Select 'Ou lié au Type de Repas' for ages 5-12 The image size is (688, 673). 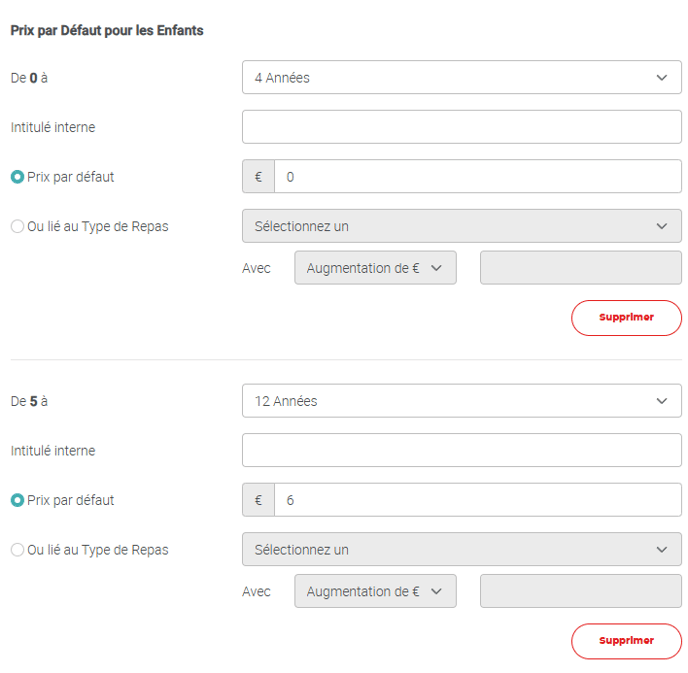click(x=17, y=550)
